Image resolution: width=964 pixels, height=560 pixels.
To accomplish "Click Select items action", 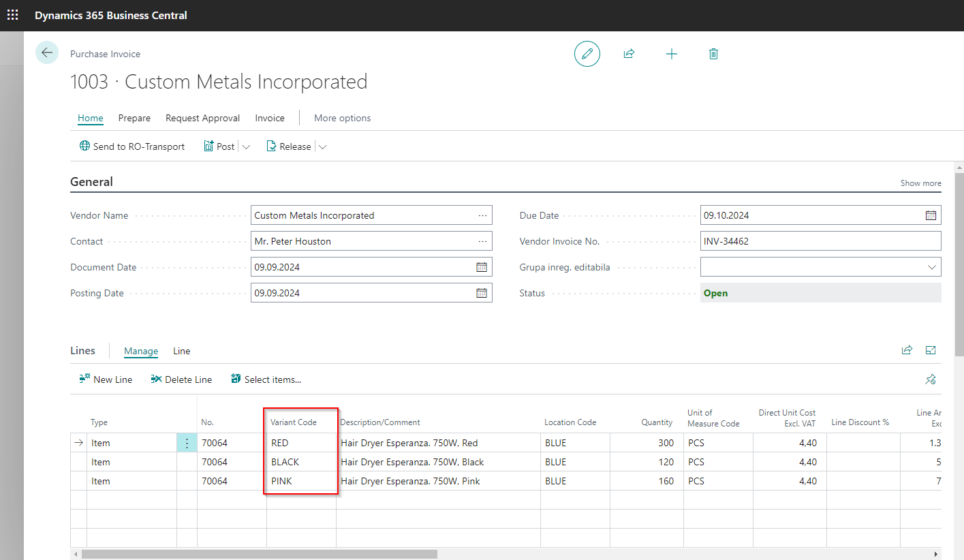I will (x=266, y=379).
